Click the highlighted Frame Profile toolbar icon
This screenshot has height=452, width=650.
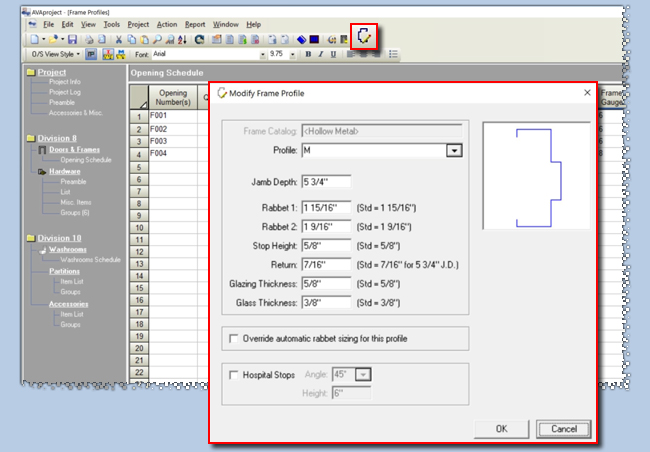tap(363, 36)
